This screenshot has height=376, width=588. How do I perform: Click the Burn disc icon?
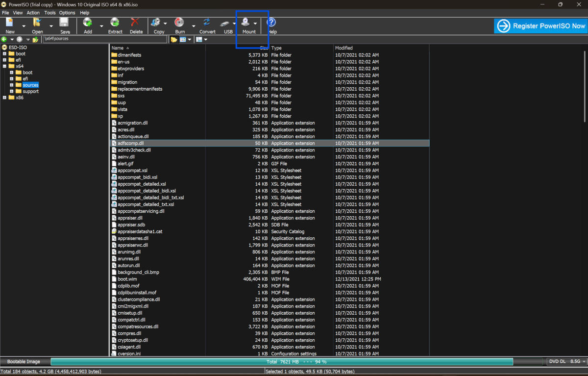coord(180,23)
